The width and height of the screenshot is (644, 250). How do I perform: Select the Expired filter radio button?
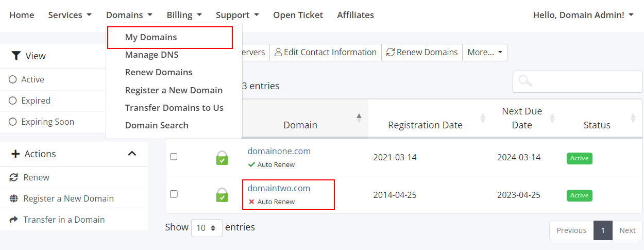click(x=13, y=101)
